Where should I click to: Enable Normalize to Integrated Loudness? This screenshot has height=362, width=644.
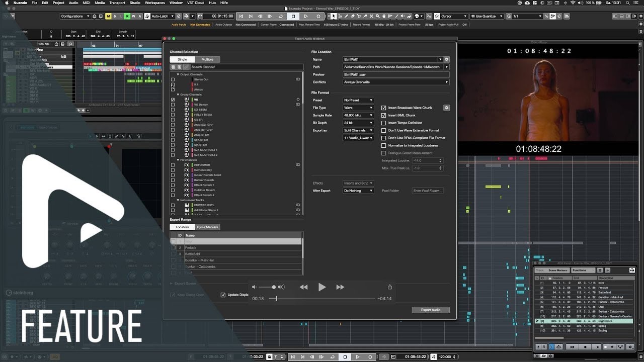pos(384,145)
